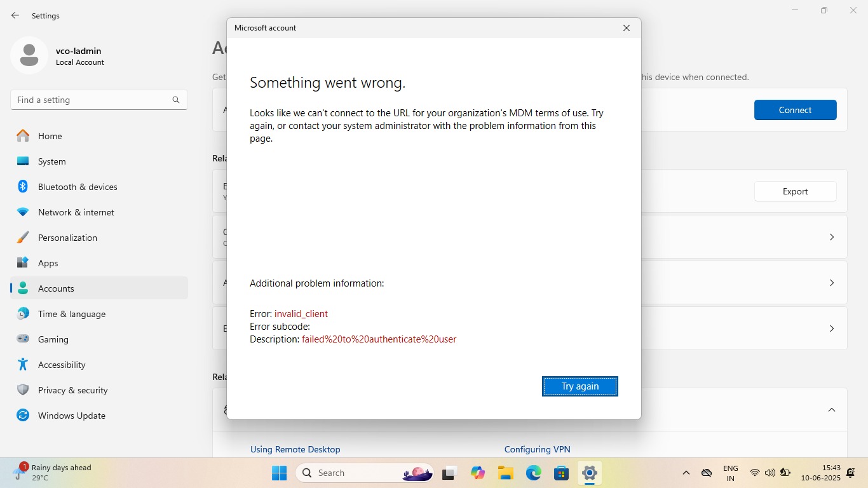Click the Personalization paintbrush icon
The image size is (868, 488).
click(x=23, y=237)
